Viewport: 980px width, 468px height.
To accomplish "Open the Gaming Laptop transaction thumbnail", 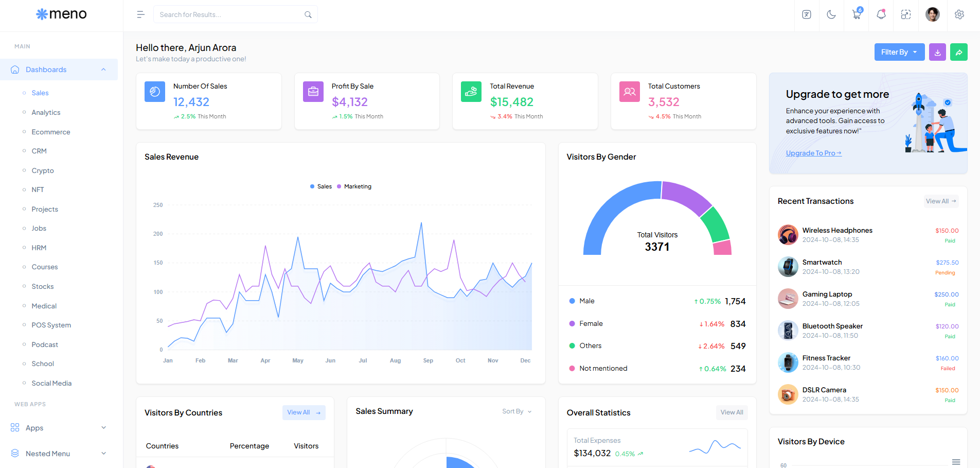I will point(788,299).
